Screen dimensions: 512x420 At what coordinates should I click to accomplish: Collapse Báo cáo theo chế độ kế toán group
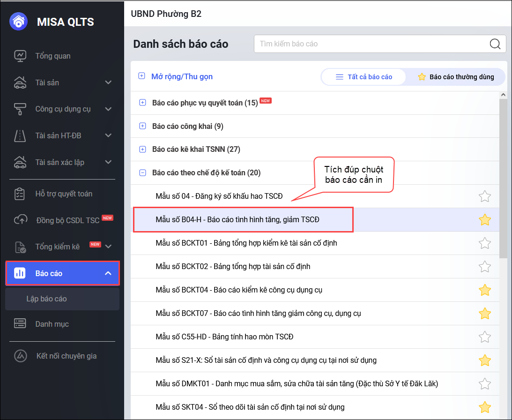click(x=143, y=172)
